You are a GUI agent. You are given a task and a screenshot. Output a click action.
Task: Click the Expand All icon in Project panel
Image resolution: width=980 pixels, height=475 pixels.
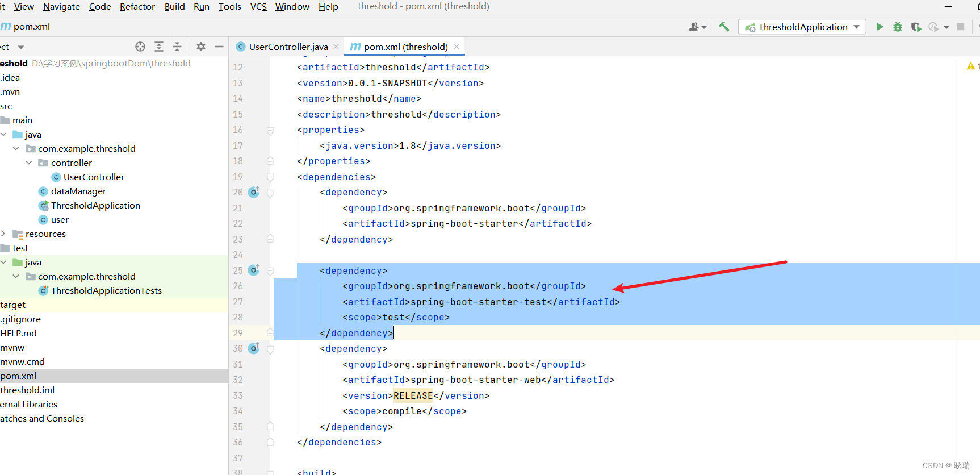point(159,47)
